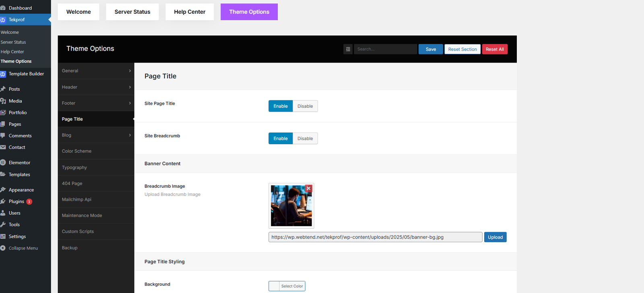This screenshot has width=644, height=293.
Task: Click the Plugins icon in admin menu
Action: tap(3, 202)
